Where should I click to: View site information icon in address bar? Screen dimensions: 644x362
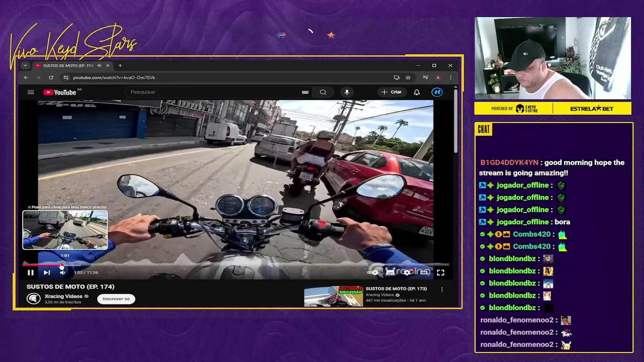point(66,77)
